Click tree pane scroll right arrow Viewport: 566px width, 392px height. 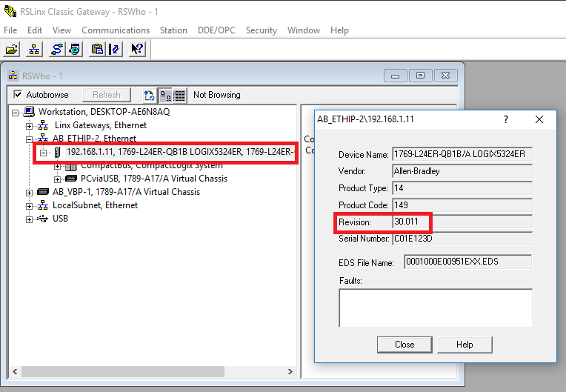pos(290,371)
